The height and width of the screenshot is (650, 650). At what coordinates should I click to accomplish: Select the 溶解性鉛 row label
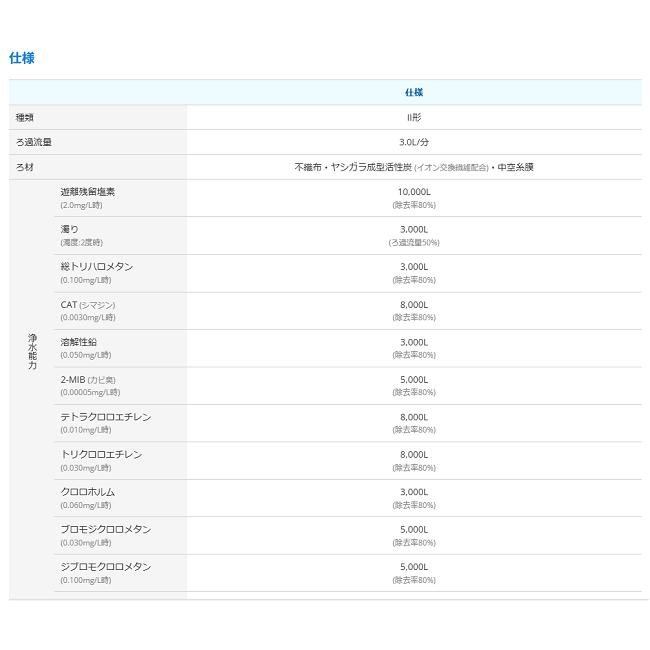[78, 342]
